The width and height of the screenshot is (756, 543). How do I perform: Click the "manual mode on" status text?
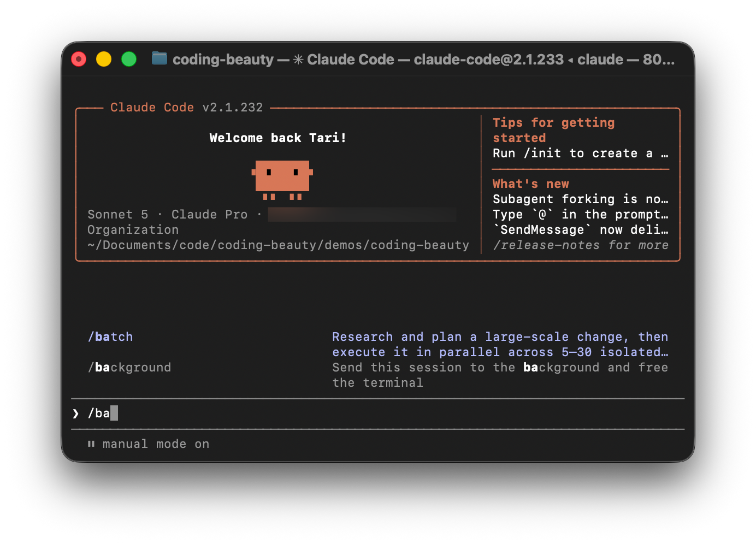[156, 444]
